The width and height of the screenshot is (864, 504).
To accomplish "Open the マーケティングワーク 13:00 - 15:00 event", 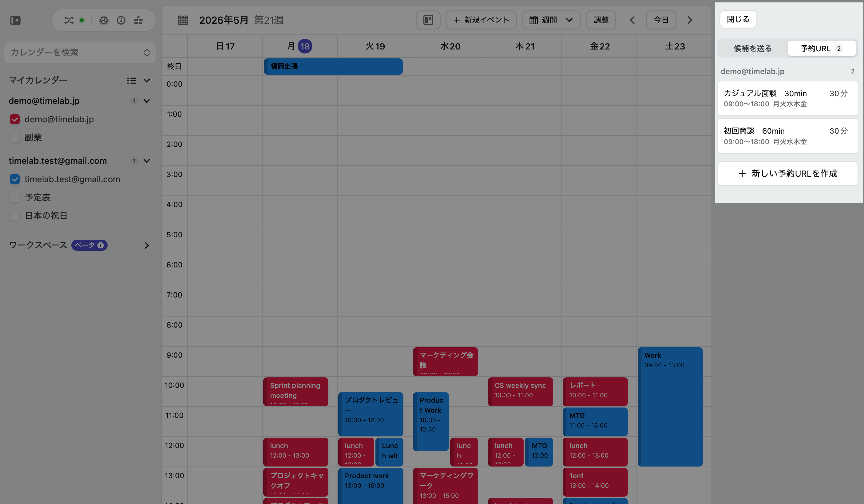I will point(445,486).
